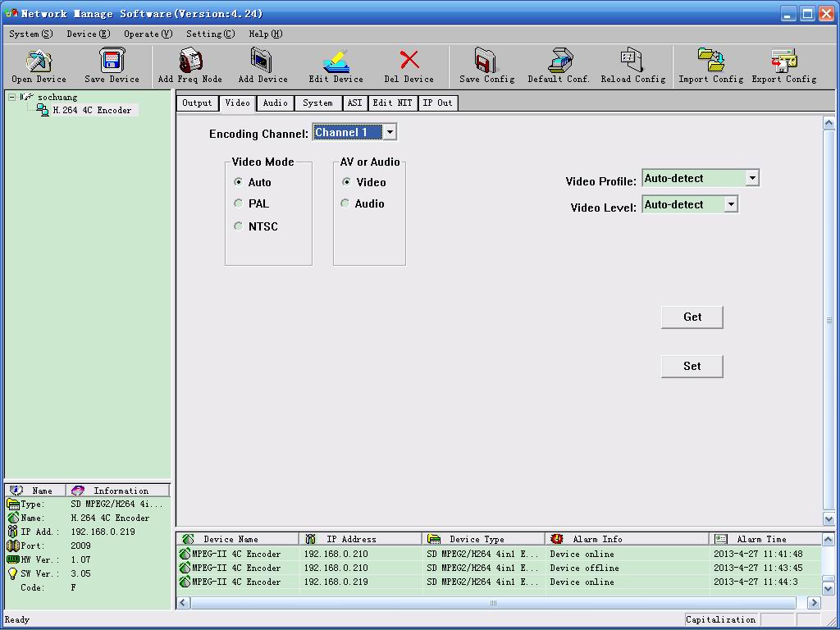Image resolution: width=840 pixels, height=630 pixels.
Task: Click right arrow of alarm list scrollbar
Action: coord(814,603)
